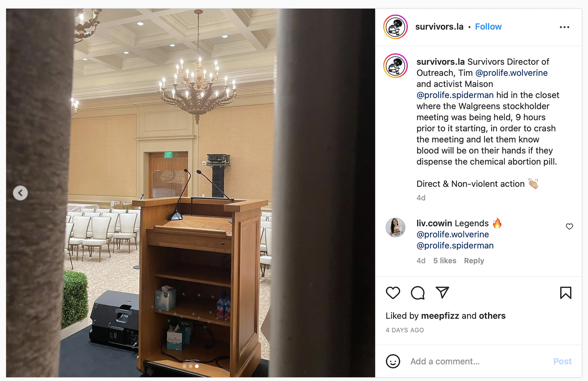Screen dimensions: 588x381
Task: Submit the comment with Post button
Action: pos(562,361)
